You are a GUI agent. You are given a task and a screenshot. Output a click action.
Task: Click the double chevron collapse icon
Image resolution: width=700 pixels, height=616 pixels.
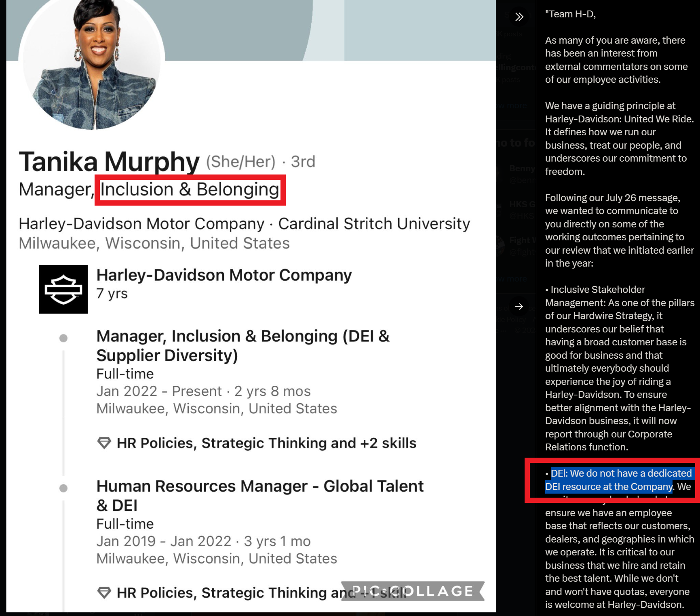(x=519, y=17)
